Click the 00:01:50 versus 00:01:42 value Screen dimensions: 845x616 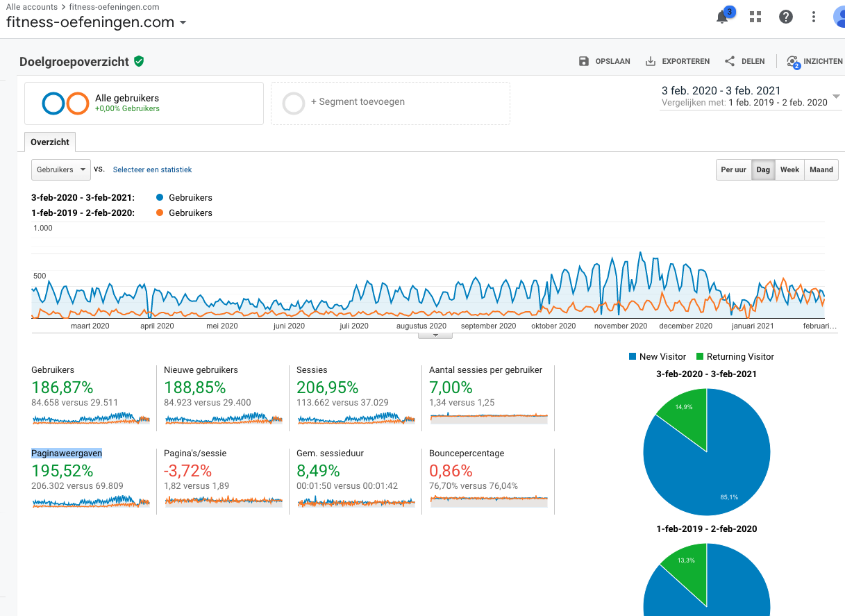(347, 486)
